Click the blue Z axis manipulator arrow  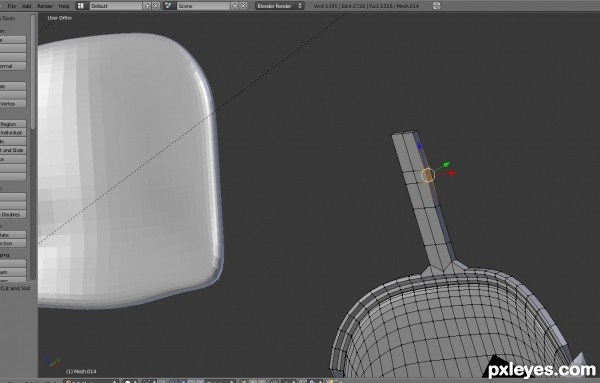click(x=420, y=146)
